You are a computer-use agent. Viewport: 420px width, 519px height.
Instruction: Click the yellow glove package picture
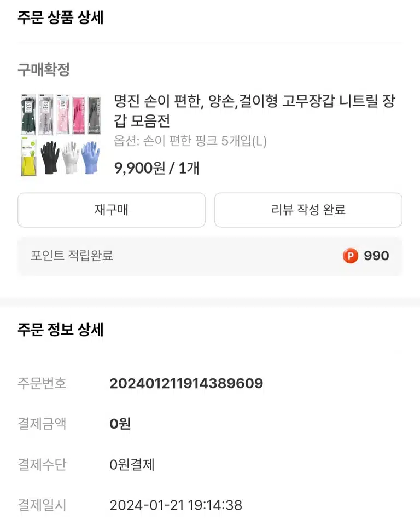(29, 156)
